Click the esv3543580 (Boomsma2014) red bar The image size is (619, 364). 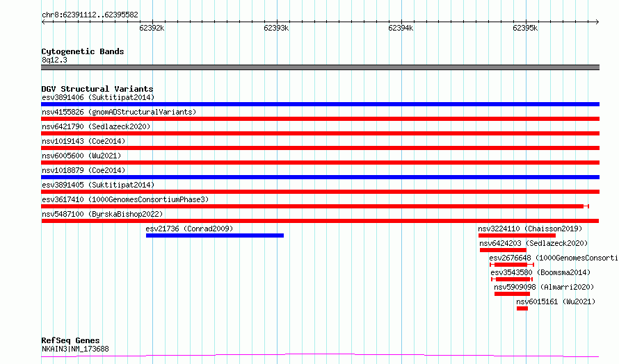[512, 279]
